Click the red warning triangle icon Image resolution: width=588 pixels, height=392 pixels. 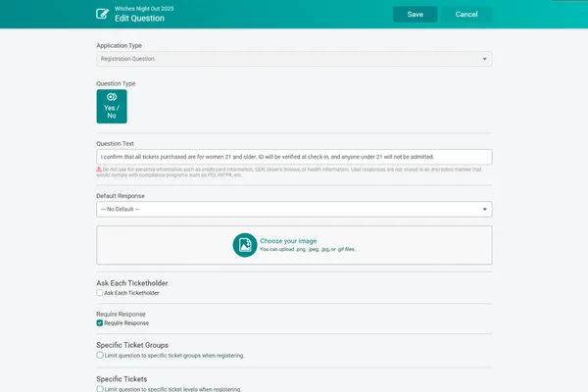coord(99,170)
